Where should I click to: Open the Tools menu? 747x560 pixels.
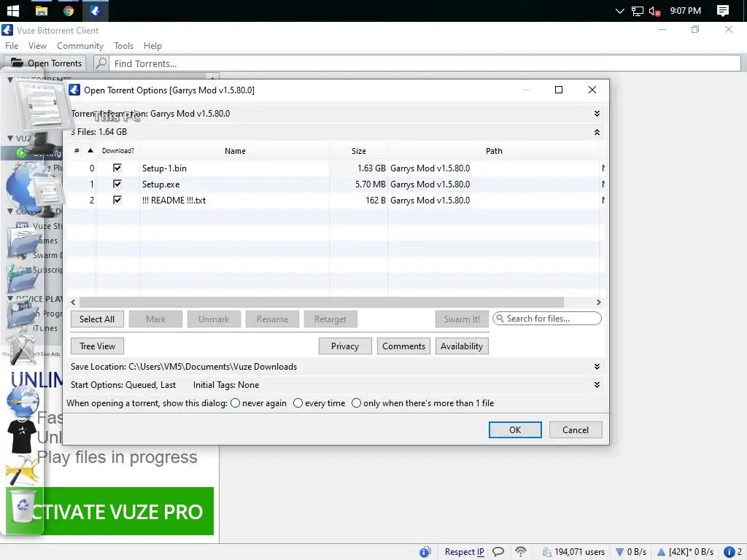[x=123, y=46]
